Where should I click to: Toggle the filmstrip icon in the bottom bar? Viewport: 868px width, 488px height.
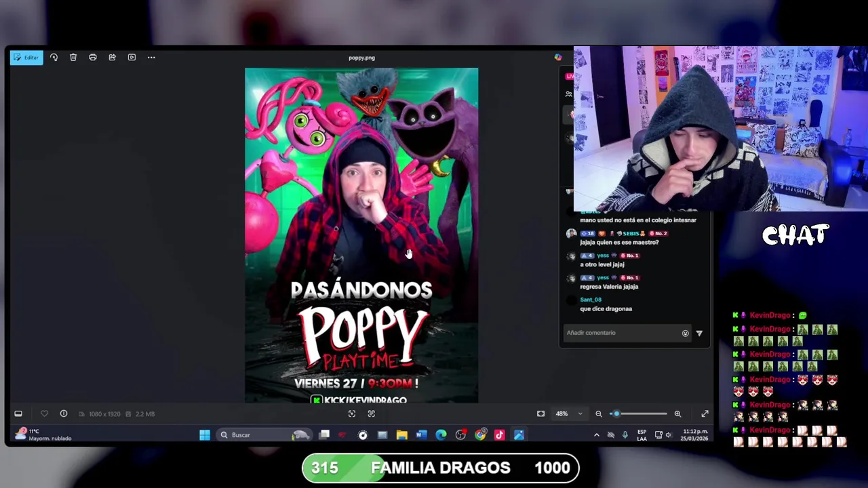[x=18, y=413]
